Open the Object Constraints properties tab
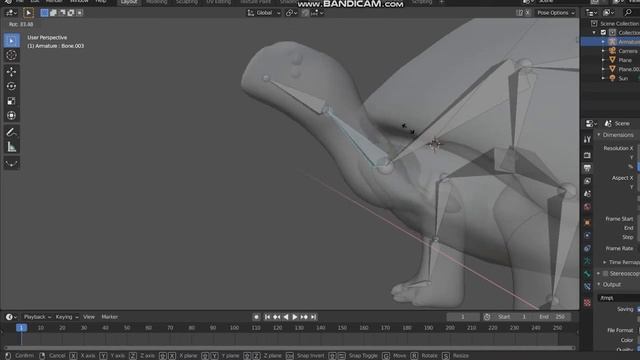 [587, 248]
